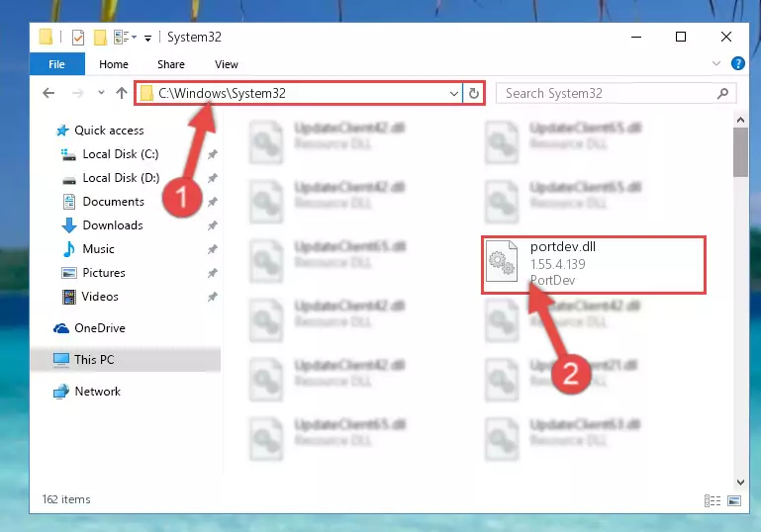The width and height of the screenshot is (761, 532).
Task: Click the pin icon beside Local Disk (D:)
Action: click(x=212, y=178)
